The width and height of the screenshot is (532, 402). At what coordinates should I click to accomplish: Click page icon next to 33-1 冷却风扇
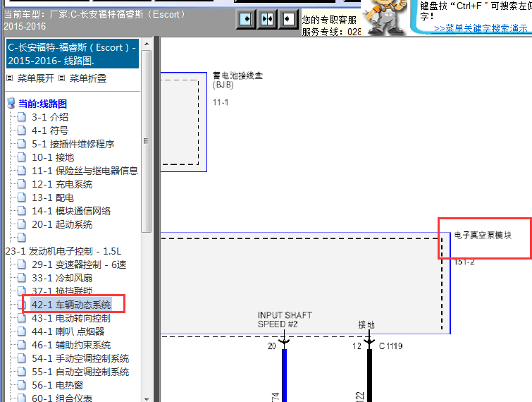[x=22, y=278]
